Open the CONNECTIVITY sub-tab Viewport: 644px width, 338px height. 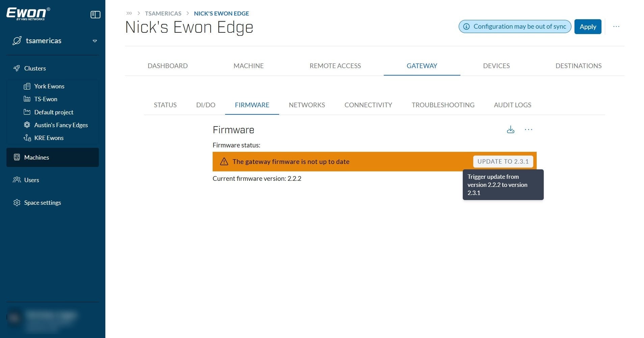pyautogui.click(x=368, y=105)
